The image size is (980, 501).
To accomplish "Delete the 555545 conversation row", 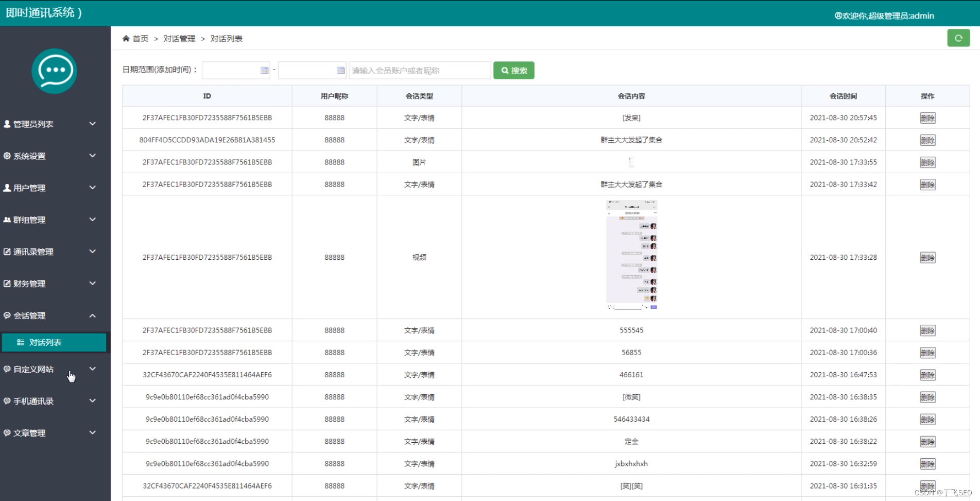I will click(927, 330).
